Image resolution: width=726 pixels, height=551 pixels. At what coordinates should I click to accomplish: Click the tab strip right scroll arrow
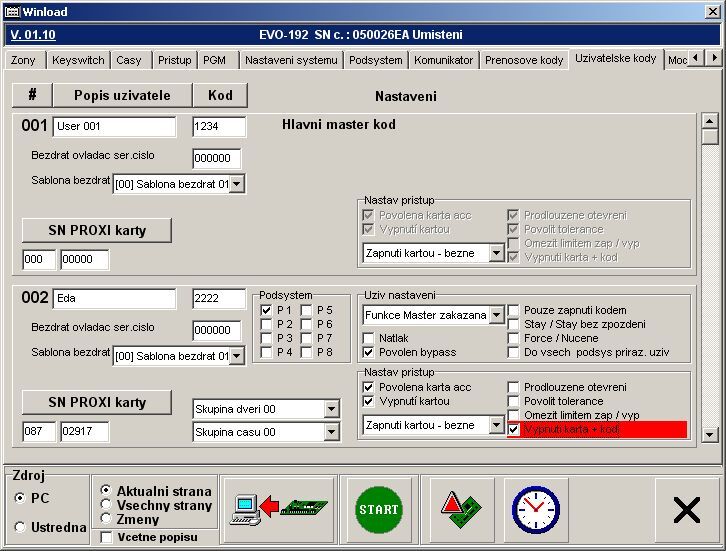[712, 60]
